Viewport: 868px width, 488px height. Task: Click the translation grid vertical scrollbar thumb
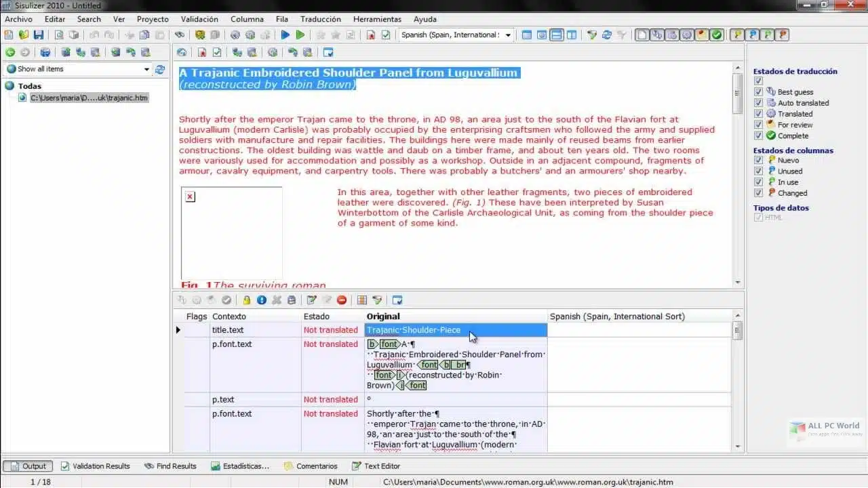738,331
